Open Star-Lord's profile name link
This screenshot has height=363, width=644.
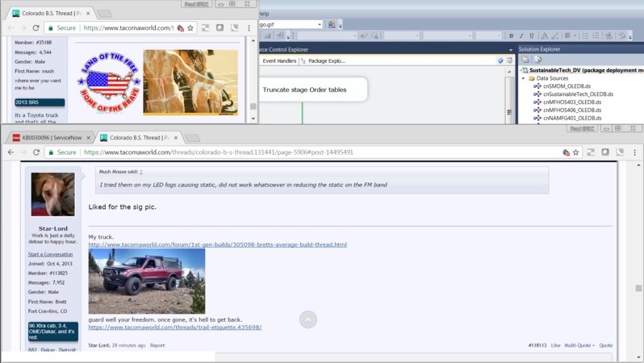coord(53,228)
